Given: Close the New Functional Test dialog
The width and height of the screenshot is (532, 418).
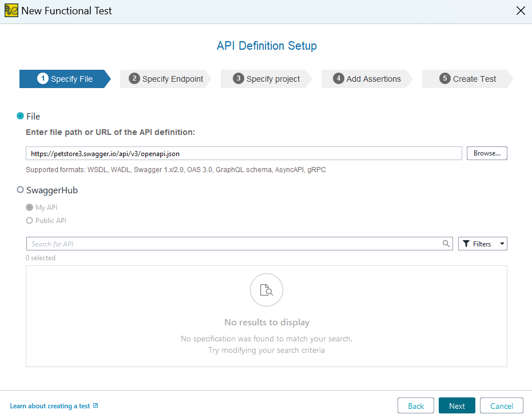Looking at the screenshot, I should click(520, 10).
